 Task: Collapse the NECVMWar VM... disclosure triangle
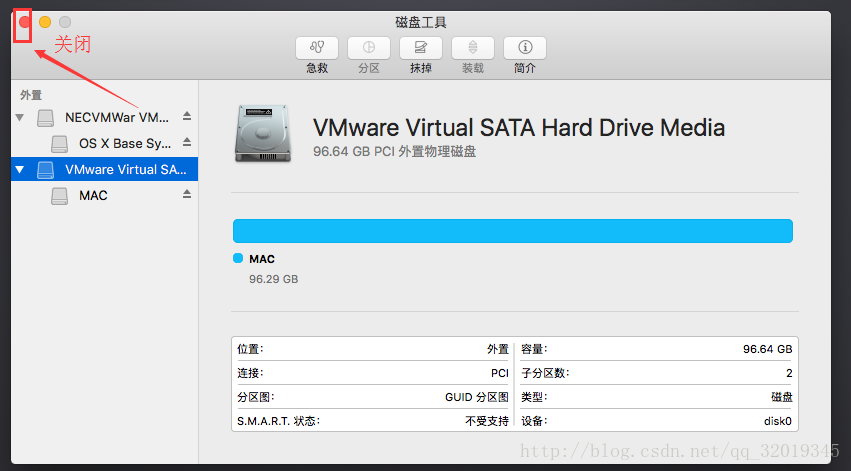coord(20,117)
